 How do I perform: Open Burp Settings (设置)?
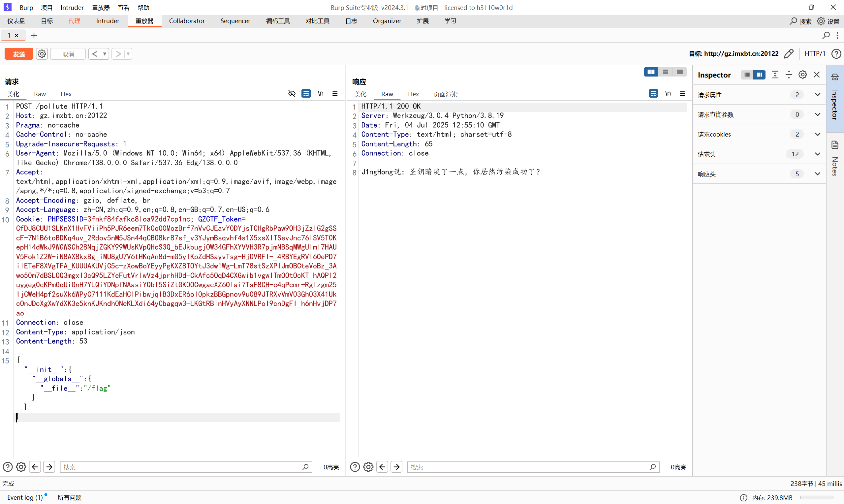[828, 21]
